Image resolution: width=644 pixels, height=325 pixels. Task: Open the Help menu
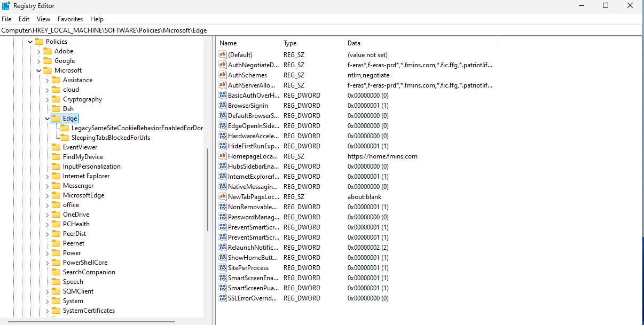tap(97, 19)
